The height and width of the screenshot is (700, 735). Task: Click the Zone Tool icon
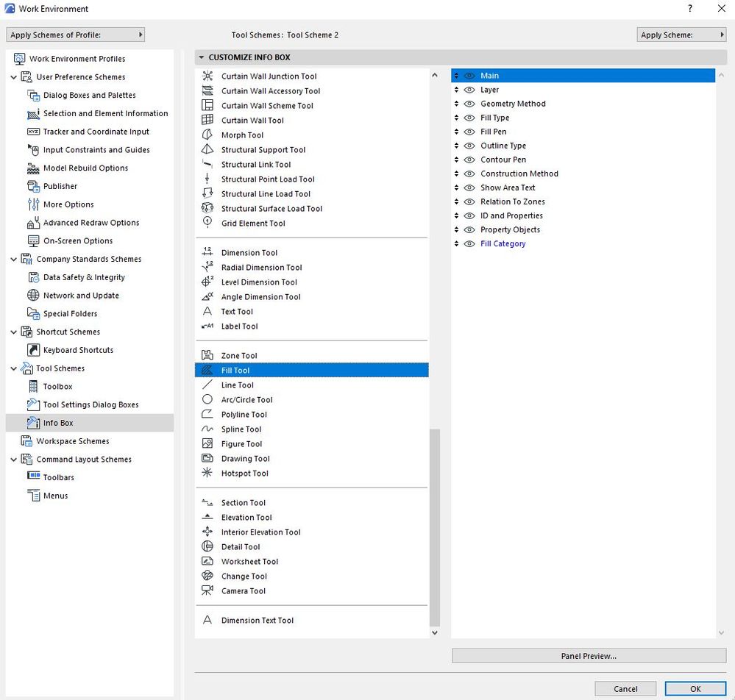coord(207,355)
